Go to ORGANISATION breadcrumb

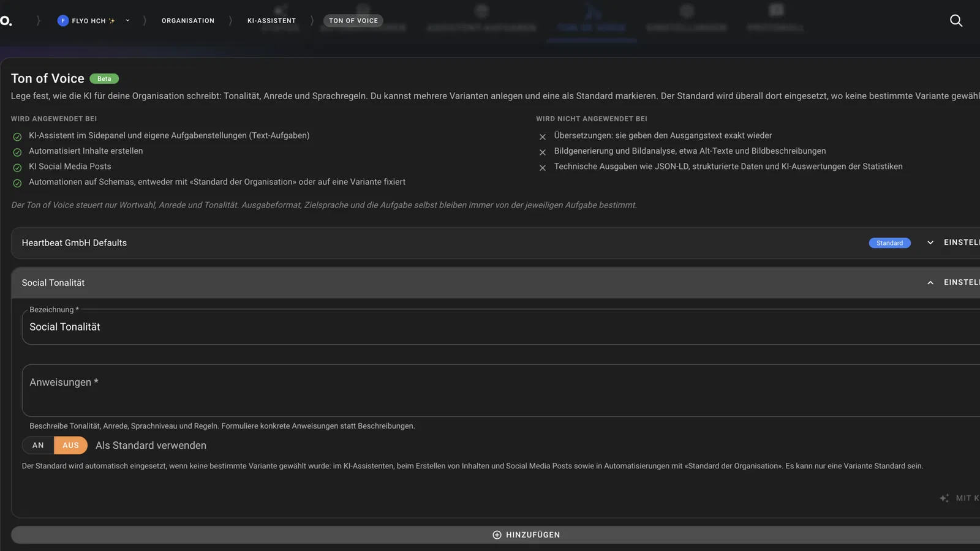click(x=188, y=21)
